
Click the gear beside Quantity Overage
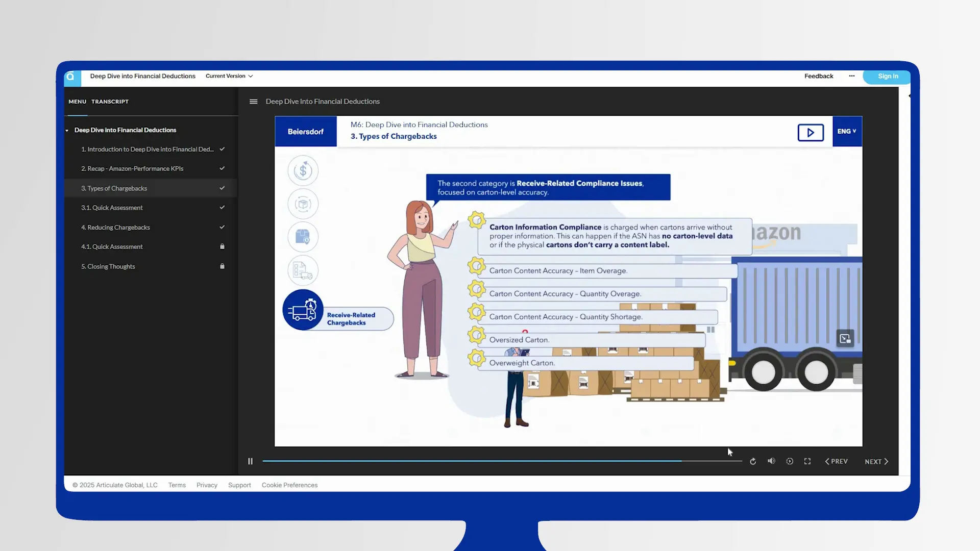476,289
